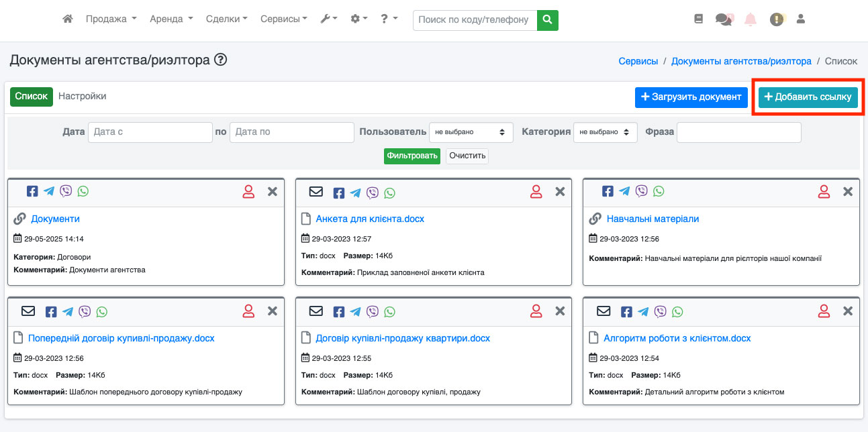Screen dimensions: 868x432
Task: Send 'Договір купівлі-продажу квартири.docx' by email icon
Action: [316, 311]
